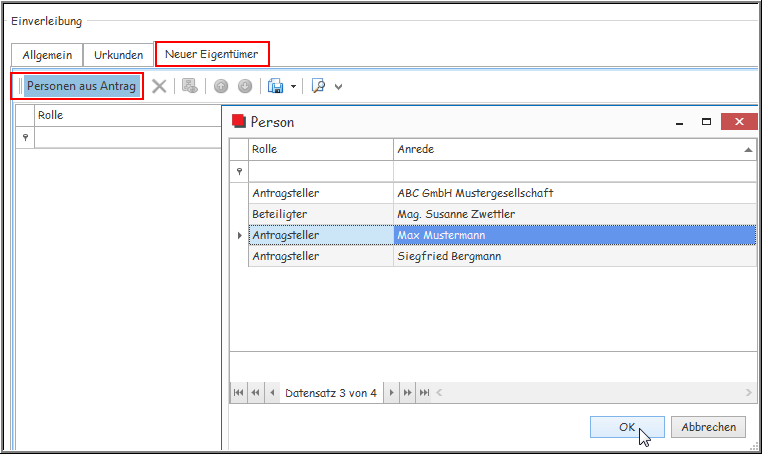Click the left grid Rolle filter cell
This screenshot has width=762, height=454.
128,138
